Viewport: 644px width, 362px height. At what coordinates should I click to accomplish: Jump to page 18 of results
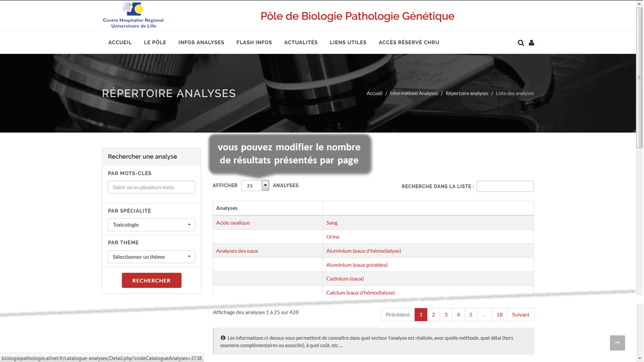[499, 315]
